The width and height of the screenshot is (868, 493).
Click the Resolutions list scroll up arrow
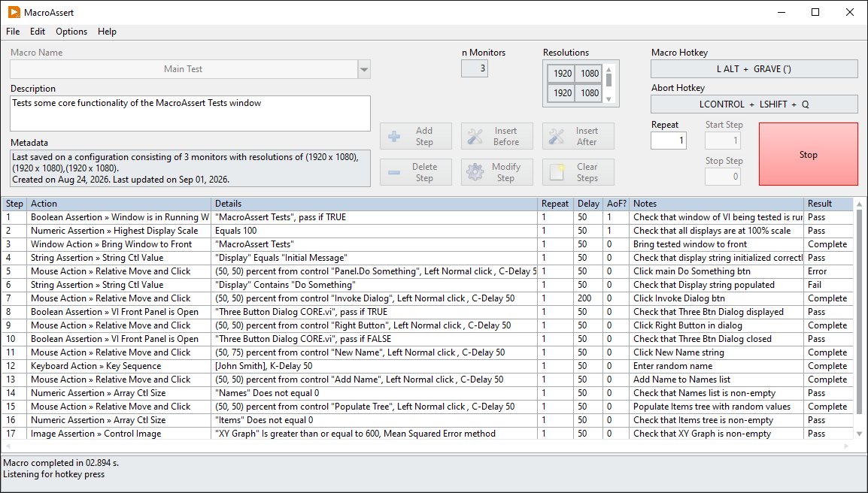pyautogui.click(x=609, y=70)
